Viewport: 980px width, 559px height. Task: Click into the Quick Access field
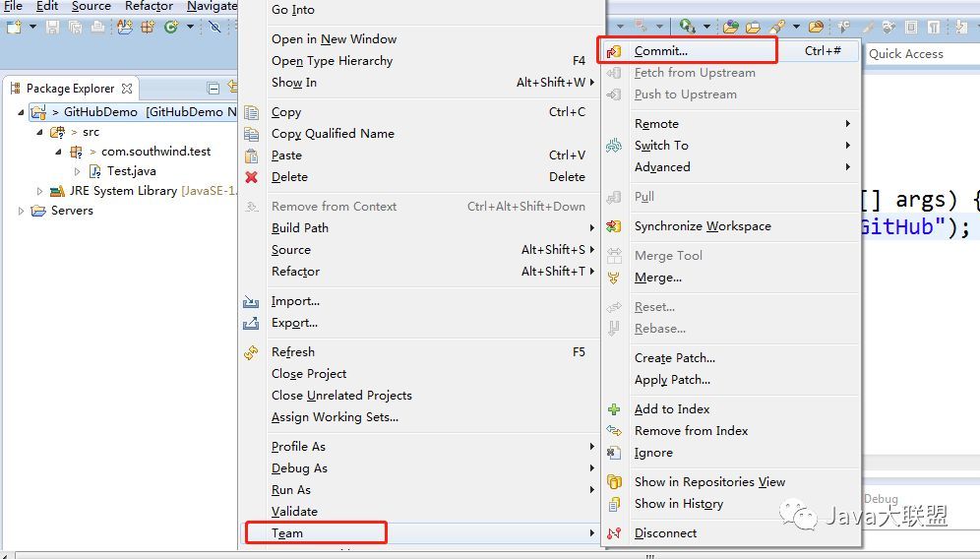[x=922, y=54]
